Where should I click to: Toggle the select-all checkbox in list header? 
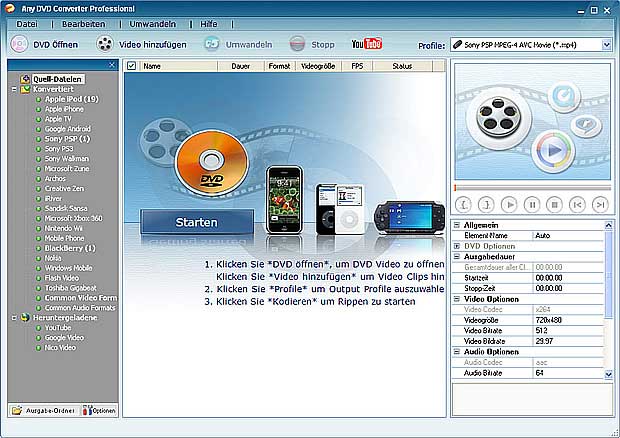click(x=131, y=66)
